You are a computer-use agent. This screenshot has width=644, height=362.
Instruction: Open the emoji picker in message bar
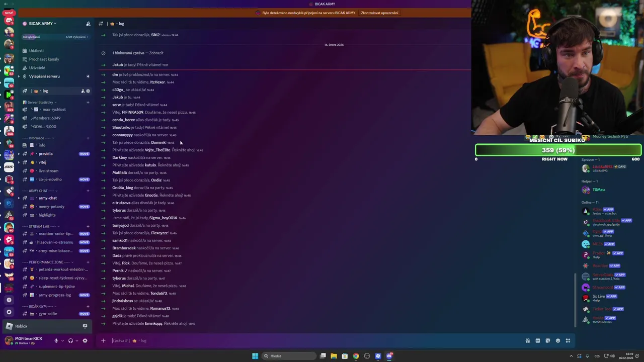point(558,340)
